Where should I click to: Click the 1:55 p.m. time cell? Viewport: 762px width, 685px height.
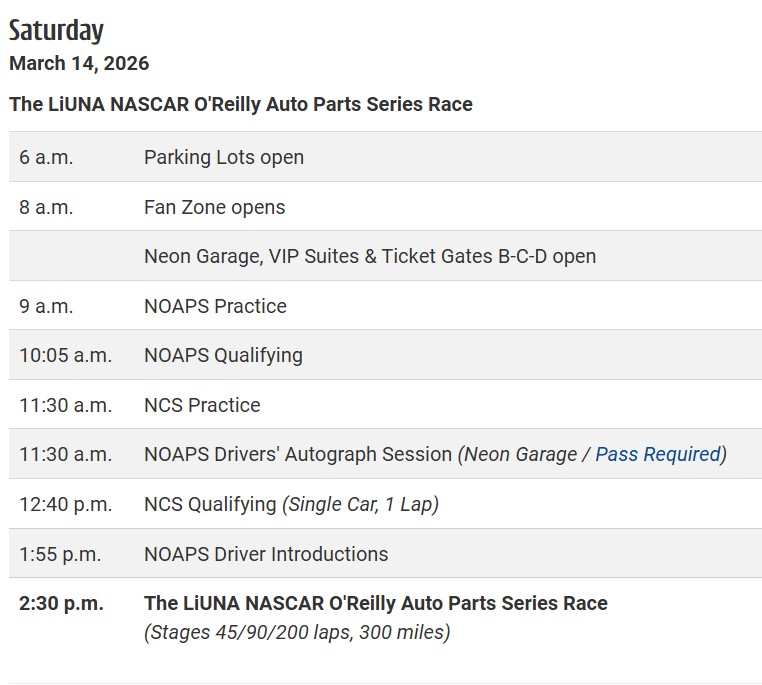coord(62,554)
